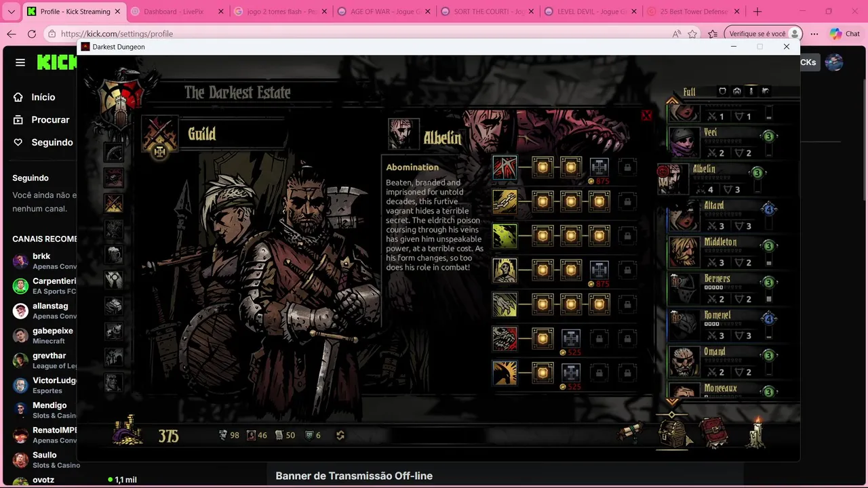Select Middleton in the hero roster
The width and height of the screenshot is (868, 488).
(723, 252)
